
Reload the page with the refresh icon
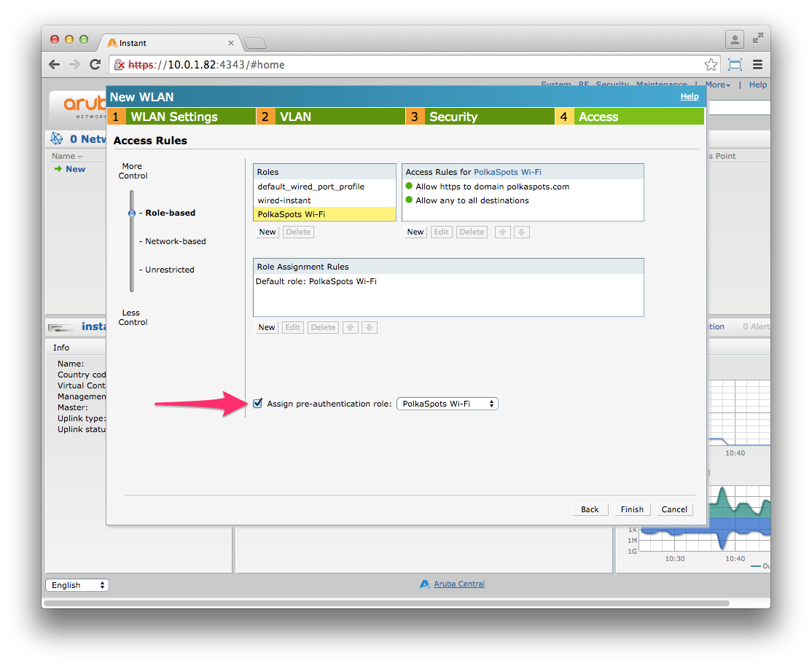pyautogui.click(x=95, y=65)
